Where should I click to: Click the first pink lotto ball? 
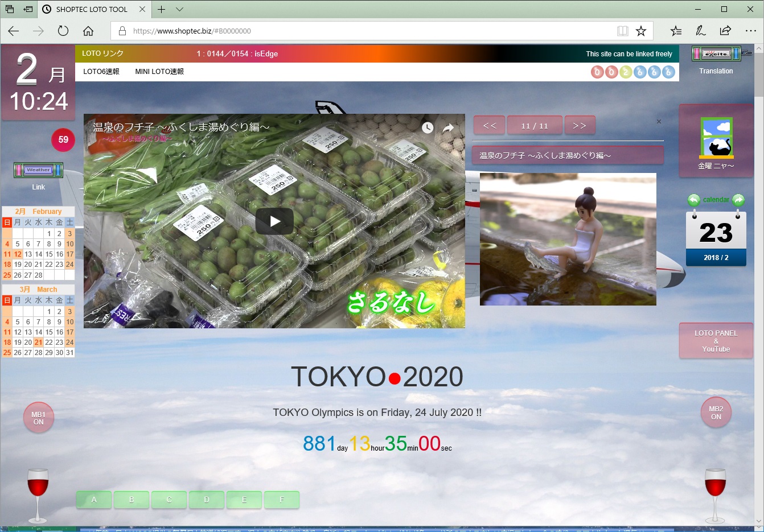(597, 72)
